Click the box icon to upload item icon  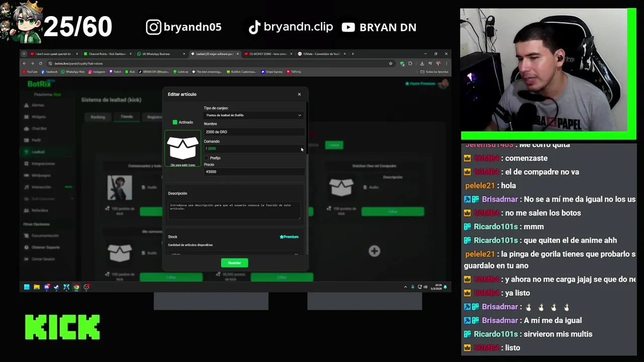(183, 148)
